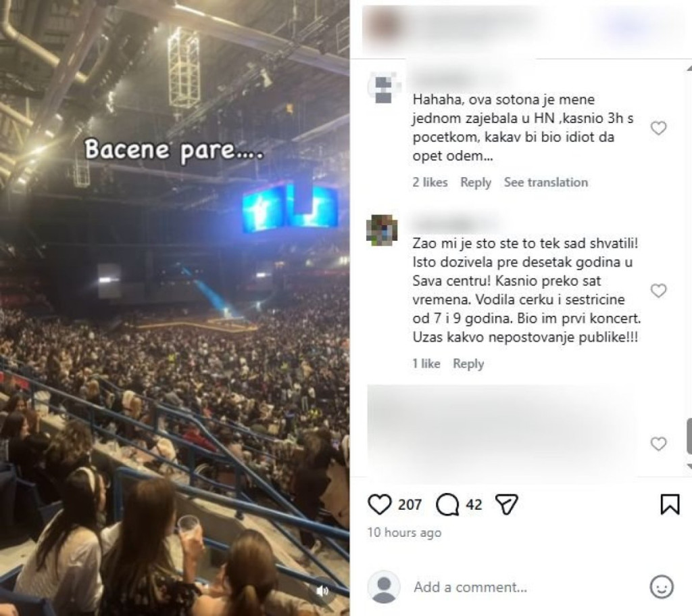Save post with the bookmark icon

coord(670,504)
